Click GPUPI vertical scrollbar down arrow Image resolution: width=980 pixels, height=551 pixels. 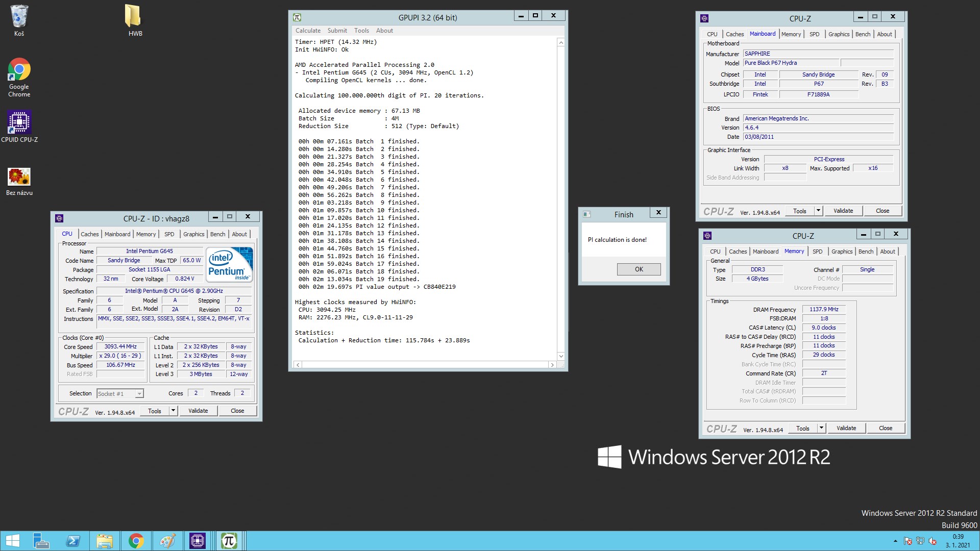coord(561,356)
